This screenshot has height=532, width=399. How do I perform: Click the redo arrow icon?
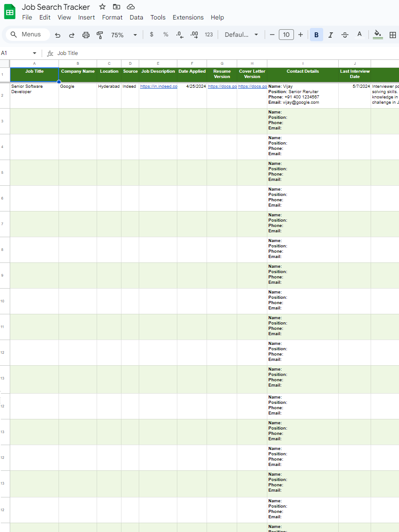[x=72, y=35]
